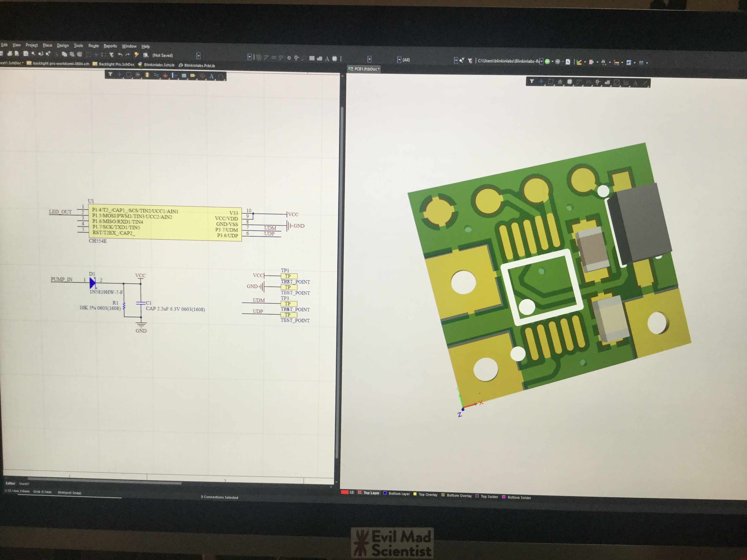Select the filter funnel in schematic active bar
Image resolution: width=747 pixels, height=560 pixels.
110,74
